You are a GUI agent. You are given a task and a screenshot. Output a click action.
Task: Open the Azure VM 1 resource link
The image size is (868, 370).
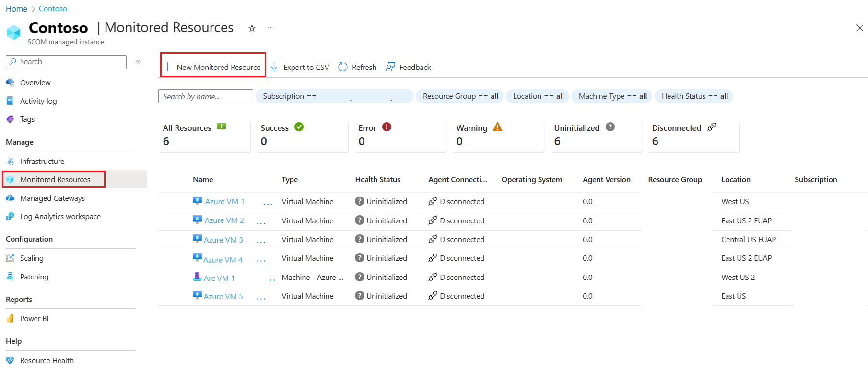tap(224, 202)
